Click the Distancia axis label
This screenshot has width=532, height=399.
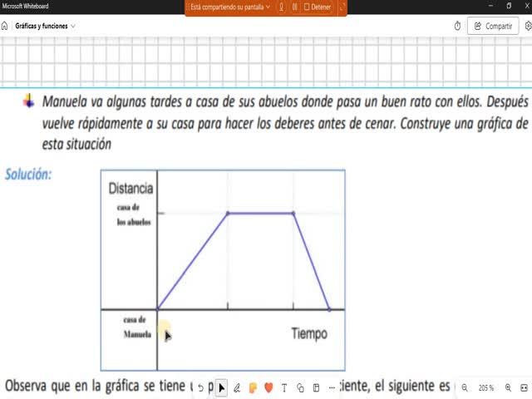[x=131, y=189]
